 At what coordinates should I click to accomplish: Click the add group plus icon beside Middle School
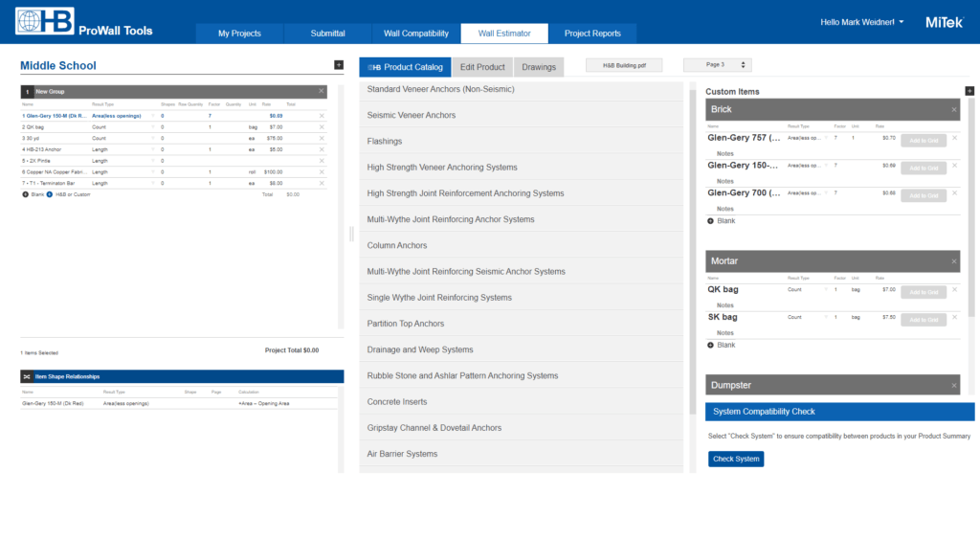coord(338,65)
